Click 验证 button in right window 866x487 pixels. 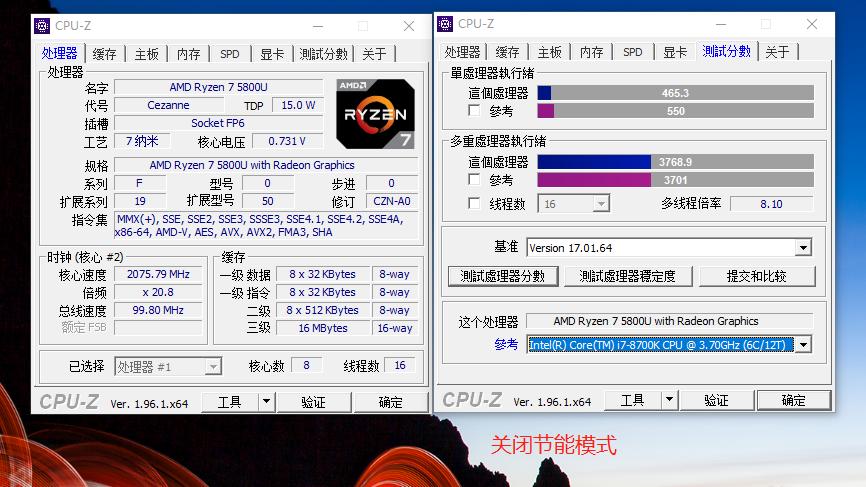pyautogui.click(x=716, y=400)
